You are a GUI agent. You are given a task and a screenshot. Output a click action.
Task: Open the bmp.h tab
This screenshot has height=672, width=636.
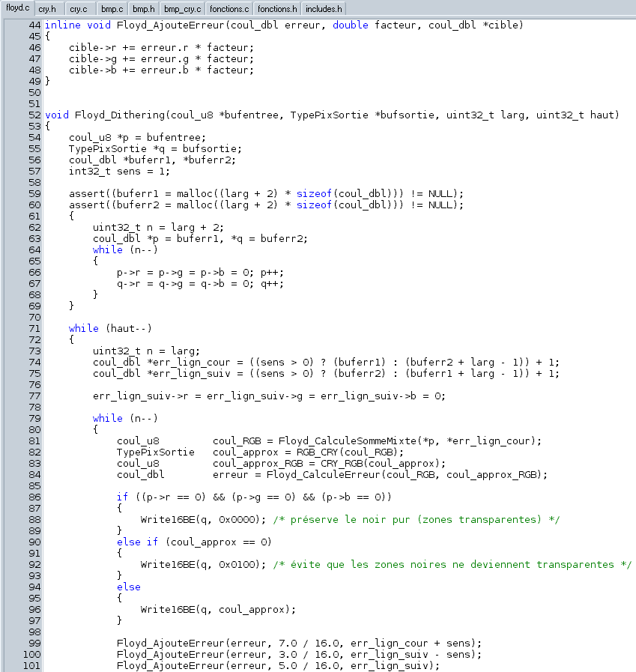point(143,10)
